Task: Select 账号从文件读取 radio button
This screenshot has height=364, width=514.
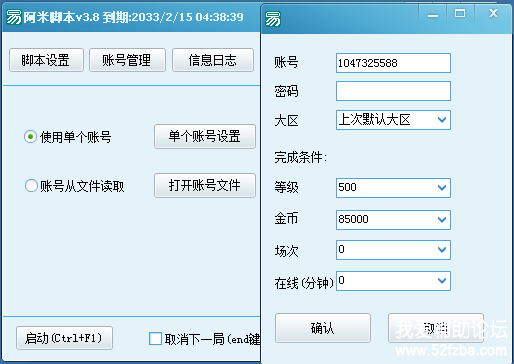Action: (31, 186)
